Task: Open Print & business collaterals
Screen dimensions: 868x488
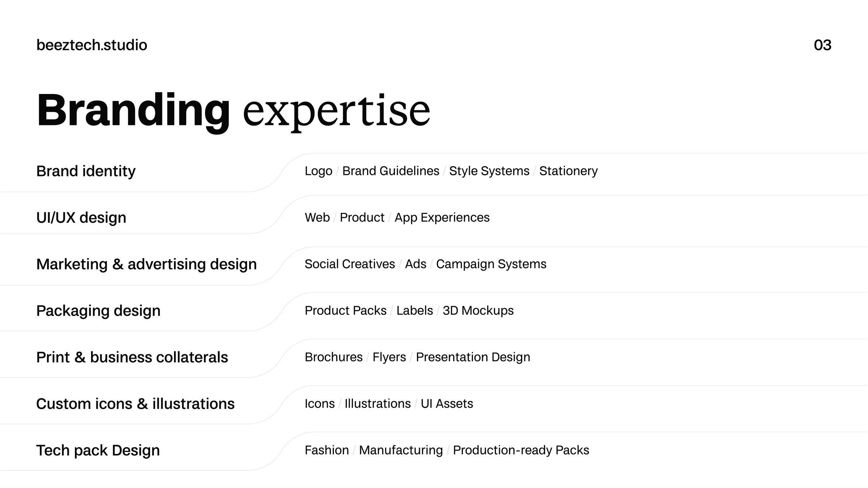Action: [x=132, y=357]
